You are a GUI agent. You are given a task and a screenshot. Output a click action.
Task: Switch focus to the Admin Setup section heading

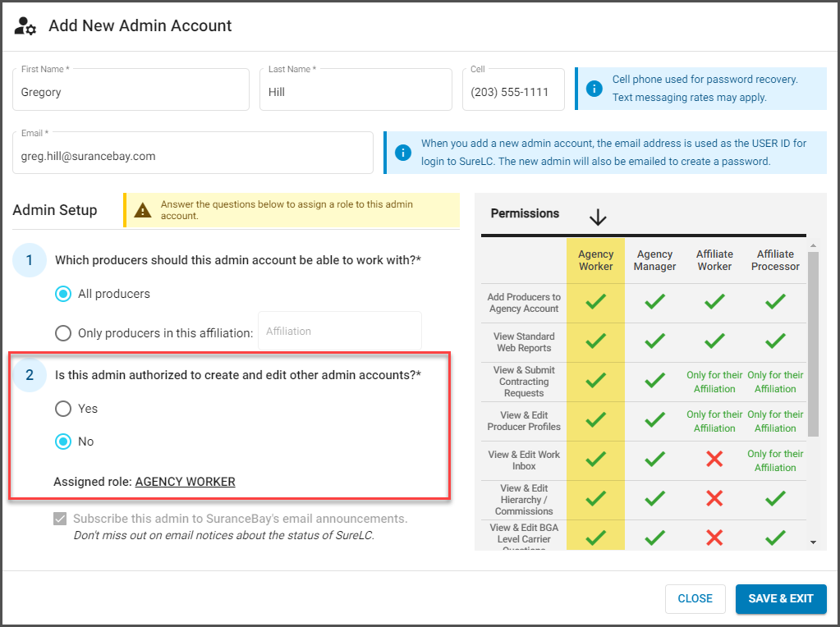coord(55,210)
